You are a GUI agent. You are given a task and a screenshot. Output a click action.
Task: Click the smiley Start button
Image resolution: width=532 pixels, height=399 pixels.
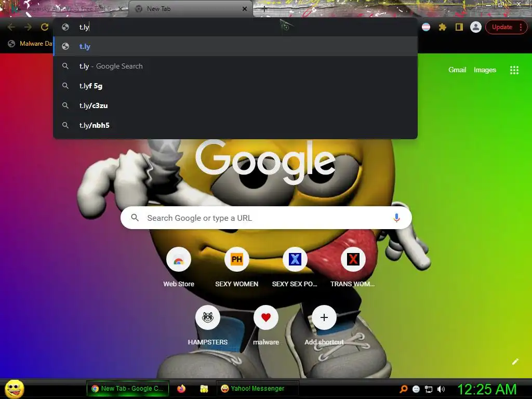coord(14,389)
